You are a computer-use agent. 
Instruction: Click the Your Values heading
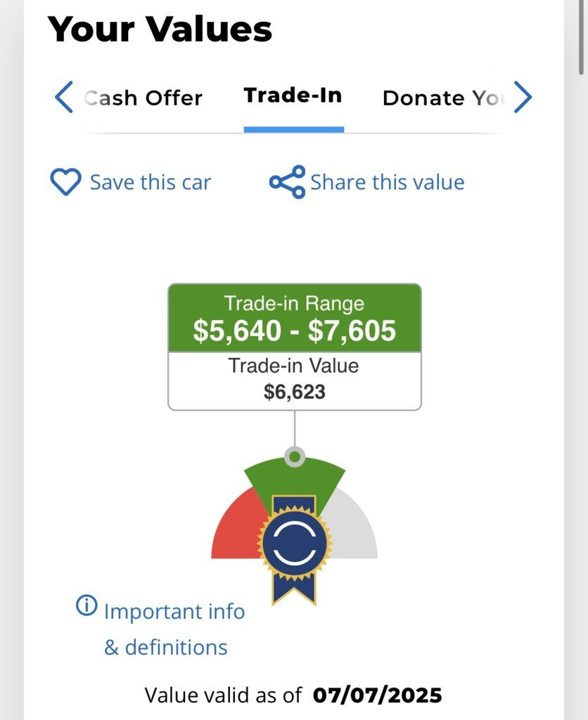point(160,29)
